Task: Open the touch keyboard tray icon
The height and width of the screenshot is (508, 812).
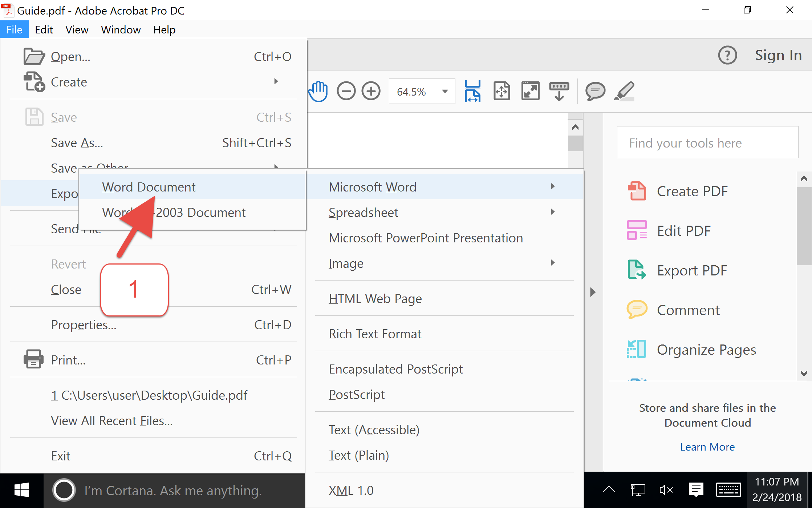Action: point(728,490)
